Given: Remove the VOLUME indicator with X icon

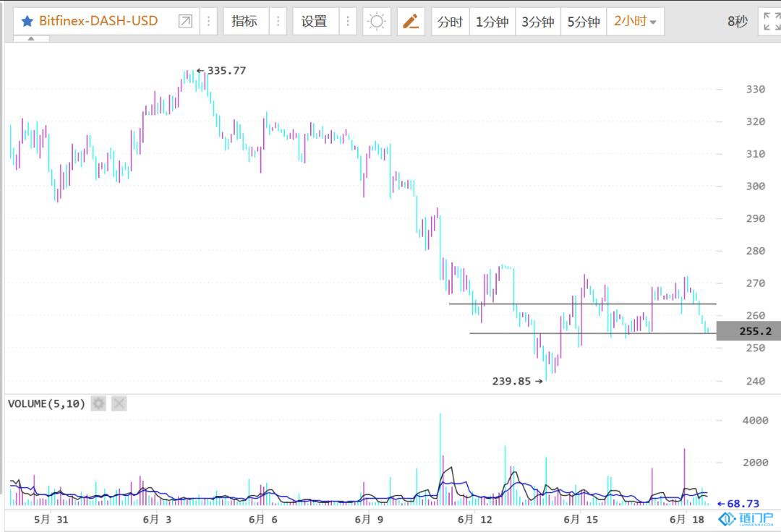Looking at the screenshot, I should [119, 403].
